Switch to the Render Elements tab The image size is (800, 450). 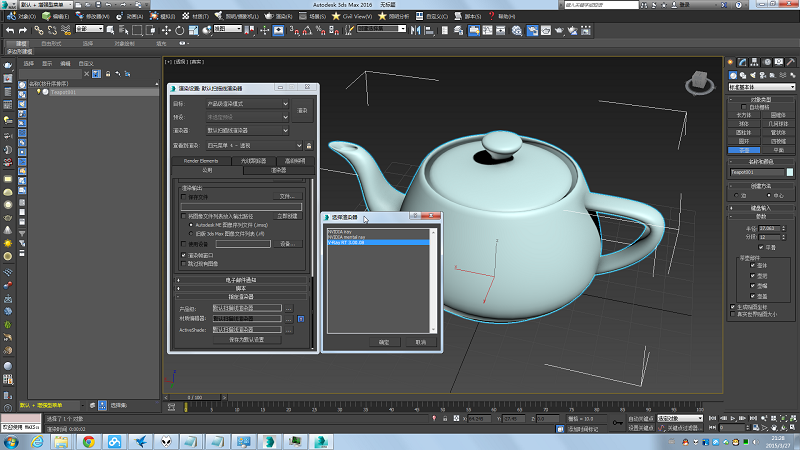pos(201,161)
